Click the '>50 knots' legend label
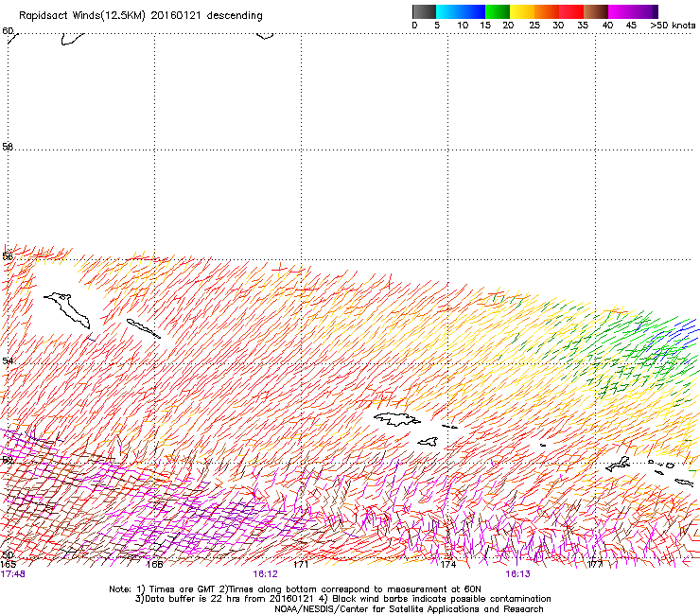Image resolution: width=700 pixels, height=615 pixels. pyautogui.click(x=673, y=26)
